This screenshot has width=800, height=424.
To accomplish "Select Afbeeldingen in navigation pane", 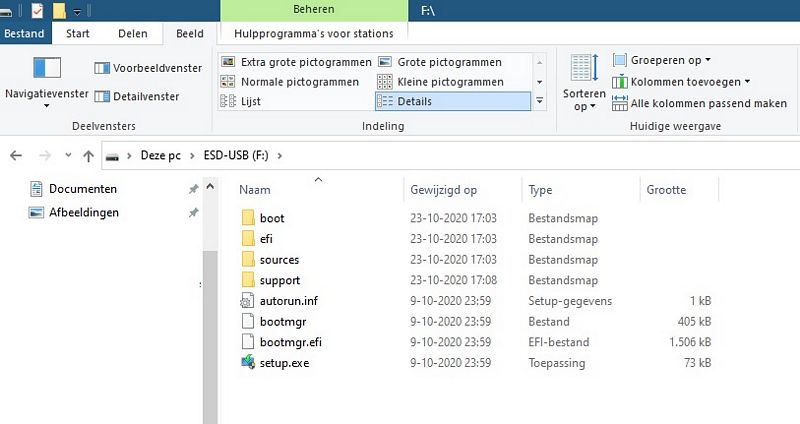I will (84, 212).
